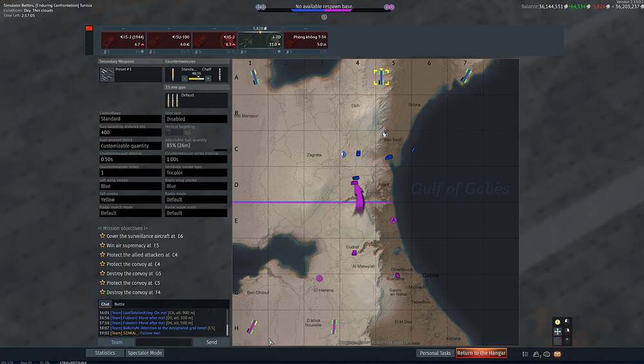Click the China country flag icon
Viewport: 644px width, 364px height.
coord(89,28)
